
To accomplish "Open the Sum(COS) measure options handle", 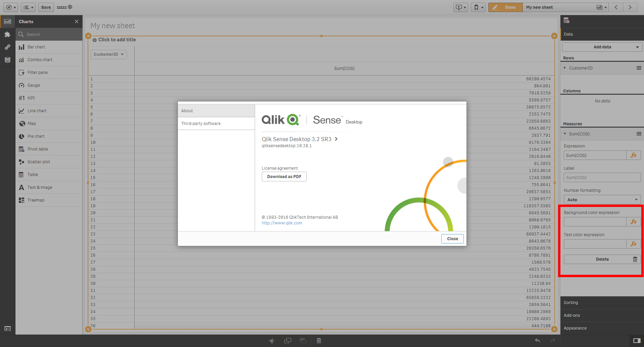I will click(x=639, y=134).
